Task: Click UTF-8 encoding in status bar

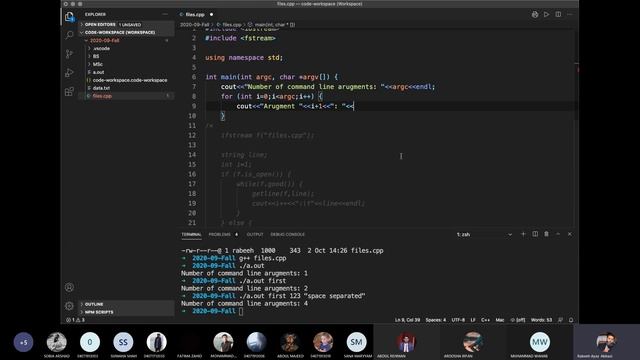Action: (458, 320)
